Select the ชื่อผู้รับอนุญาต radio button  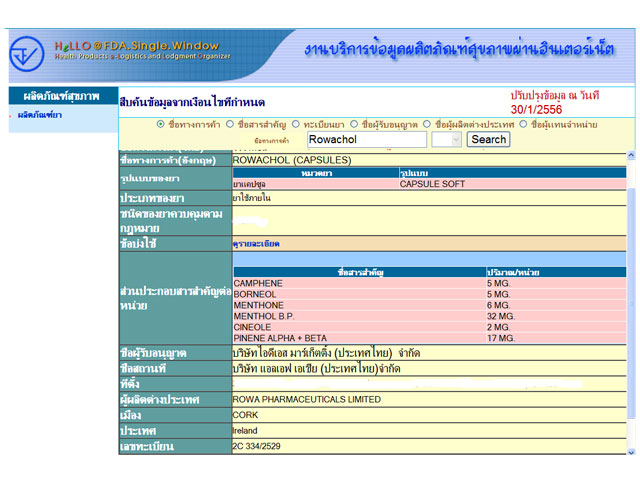tap(354, 124)
